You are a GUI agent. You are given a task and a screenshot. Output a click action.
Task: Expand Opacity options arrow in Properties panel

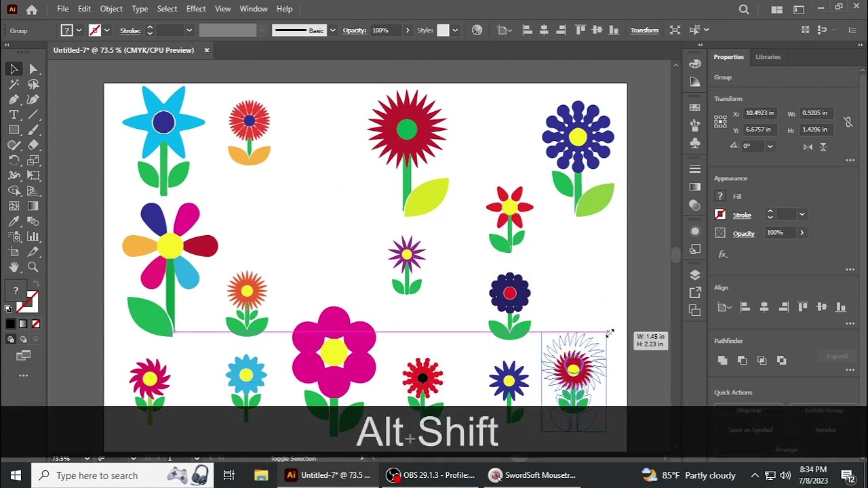point(802,232)
